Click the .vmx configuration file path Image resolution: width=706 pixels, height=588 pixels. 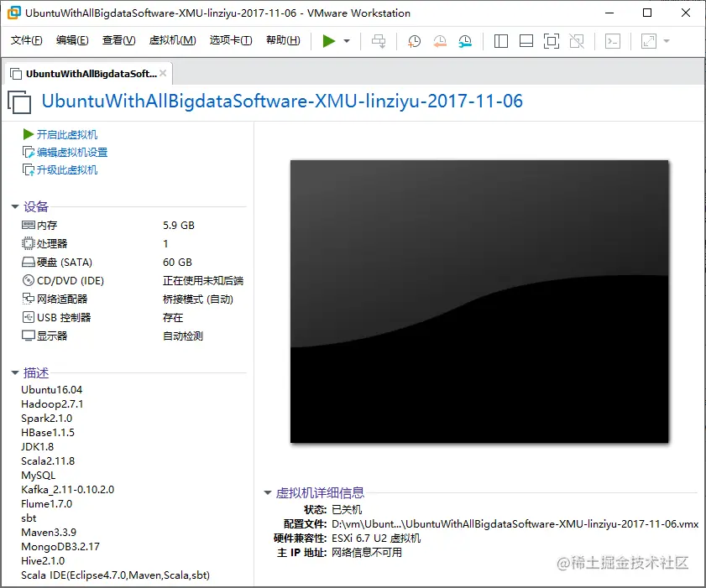click(515, 523)
